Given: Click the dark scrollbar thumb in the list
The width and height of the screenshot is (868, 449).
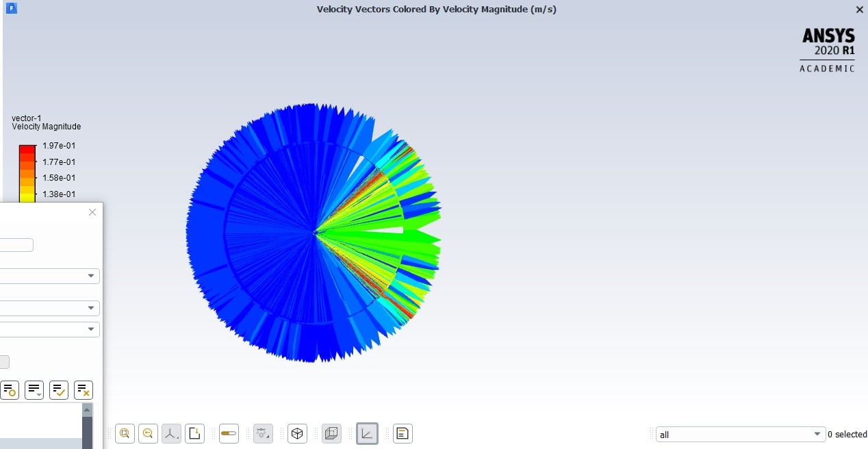Looking at the screenshot, I should pyautogui.click(x=87, y=432).
